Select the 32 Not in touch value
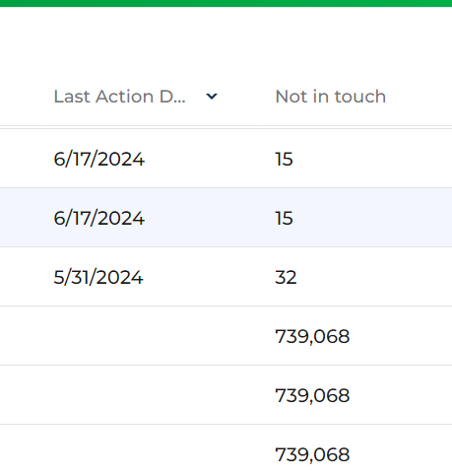The image size is (452, 476). (x=286, y=278)
